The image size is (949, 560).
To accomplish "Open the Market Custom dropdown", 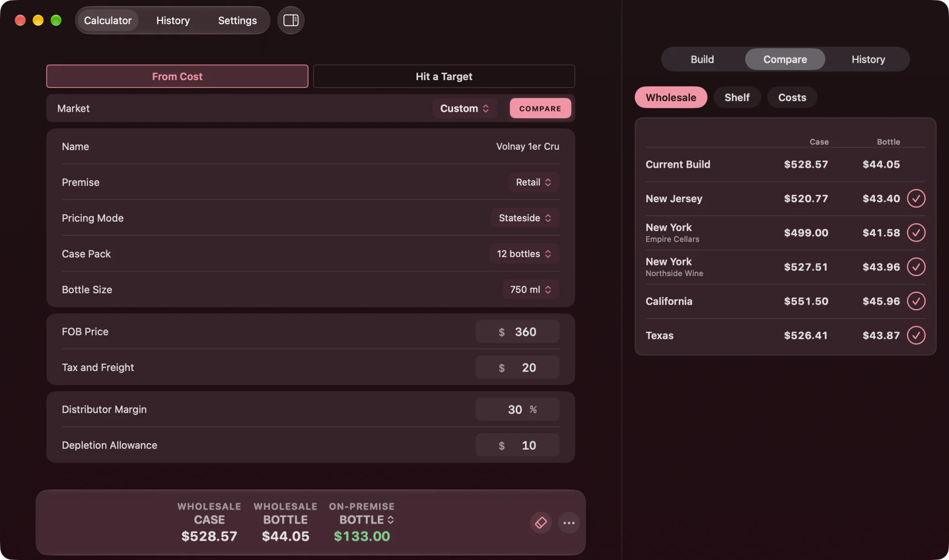I will click(464, 108).
